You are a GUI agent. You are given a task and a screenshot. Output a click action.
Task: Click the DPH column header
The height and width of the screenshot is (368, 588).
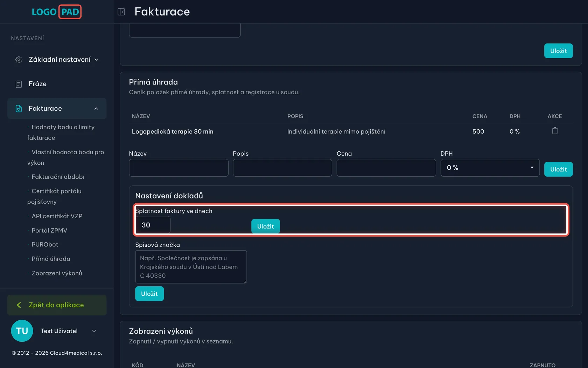[515, 116]
